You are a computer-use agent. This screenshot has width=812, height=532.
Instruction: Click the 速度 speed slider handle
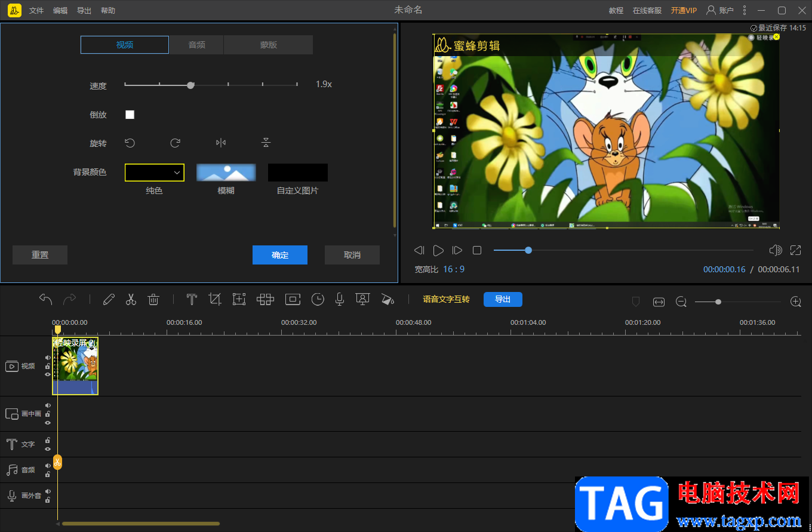coord(190,85)
